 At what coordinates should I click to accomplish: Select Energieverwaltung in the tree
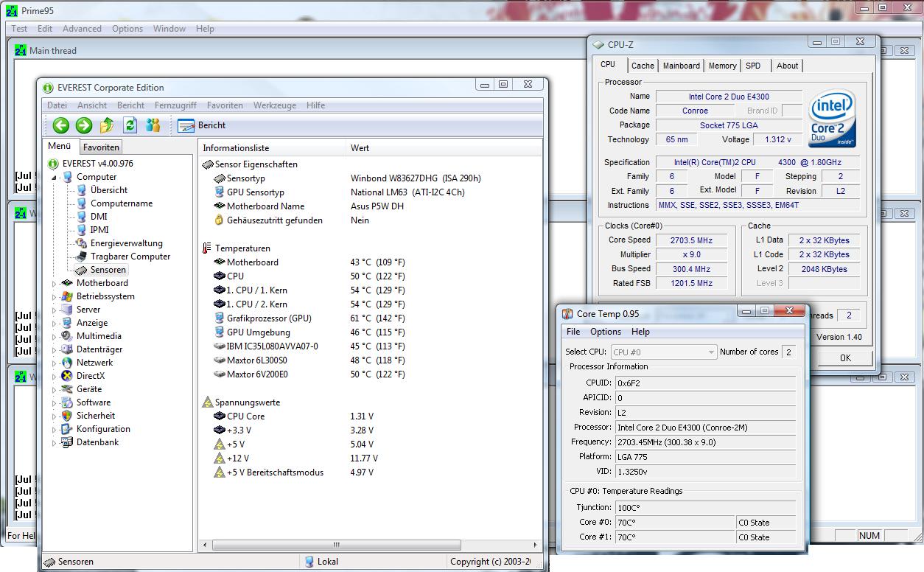[x=127, y=243]
